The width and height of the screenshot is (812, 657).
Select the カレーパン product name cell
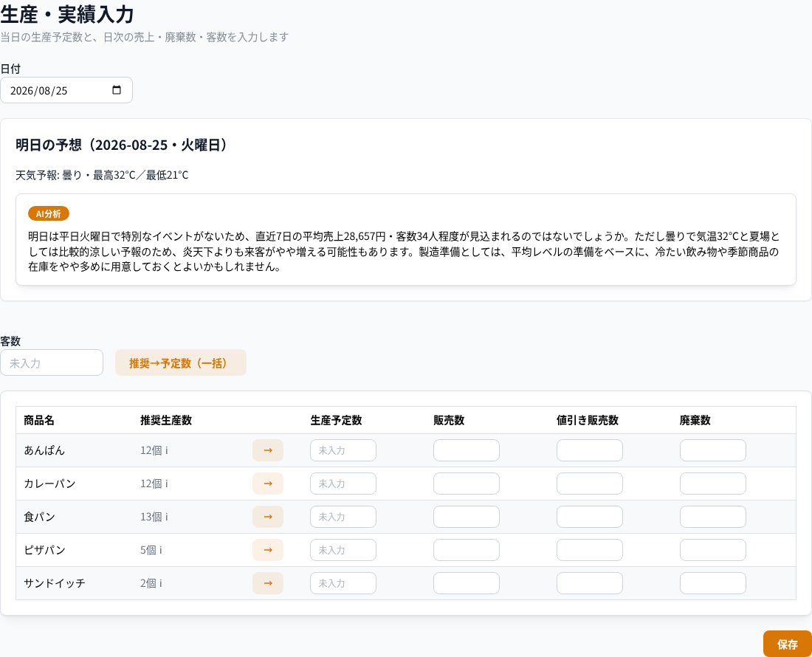click(x=49, y=484)
